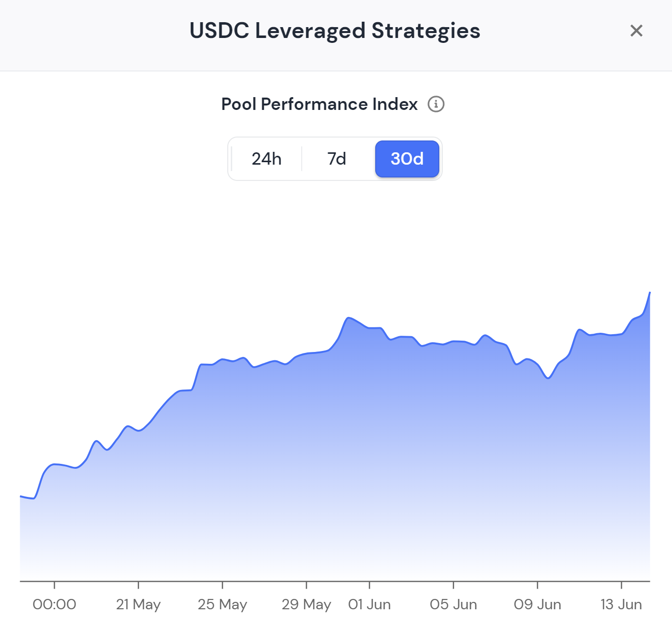Close the USDC Leveraged Strategies dialog
The image size is (672, 629).
[x=636, y=31]
